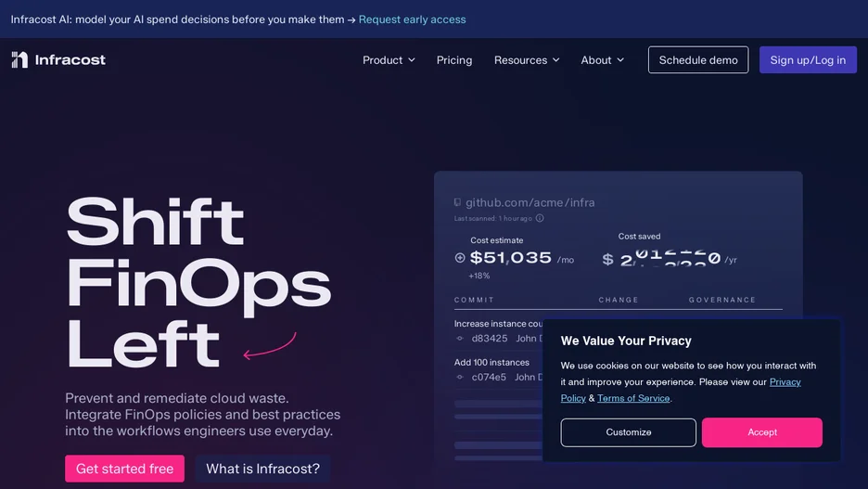Go to the Pricing page
The width and height of the screenshot is (868, 489).
click(453, 59)
